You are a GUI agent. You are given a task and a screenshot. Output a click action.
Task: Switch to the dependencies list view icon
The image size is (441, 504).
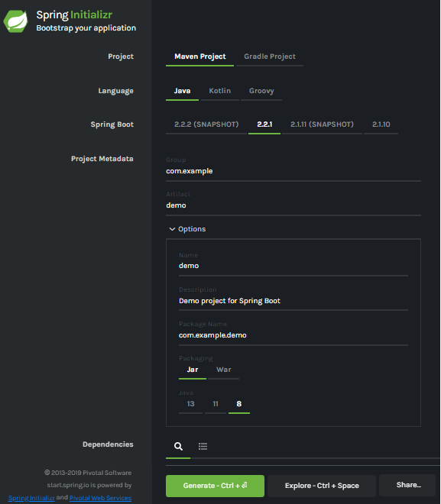tap(203, 446)
